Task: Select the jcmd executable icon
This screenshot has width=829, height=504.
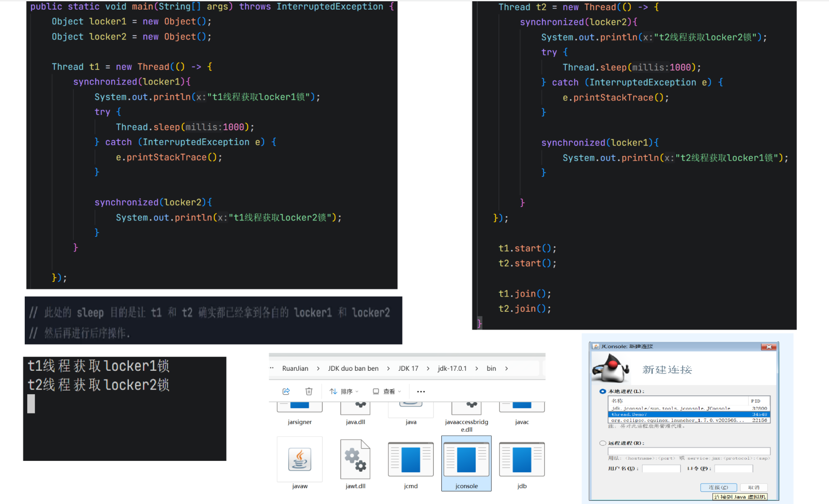Action: point(410,460)
